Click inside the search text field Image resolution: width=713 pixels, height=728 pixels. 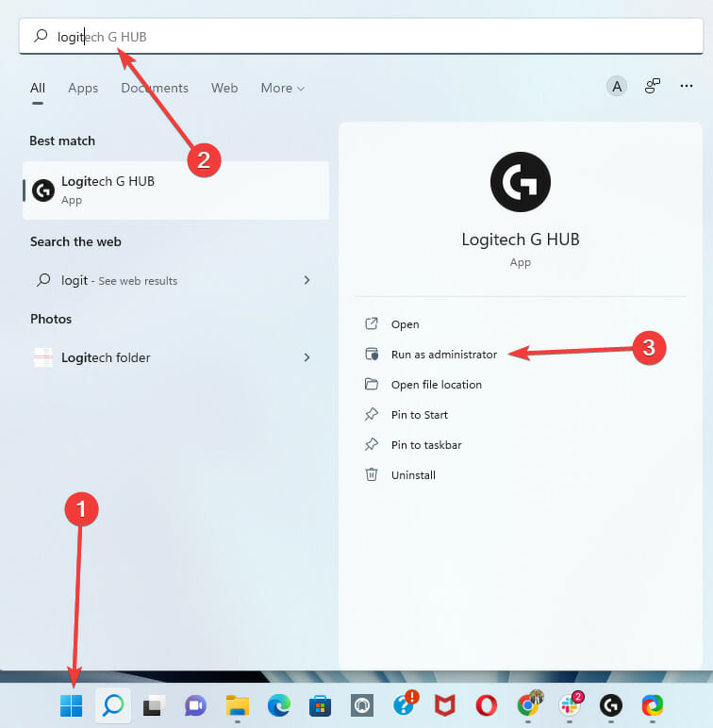361,36
